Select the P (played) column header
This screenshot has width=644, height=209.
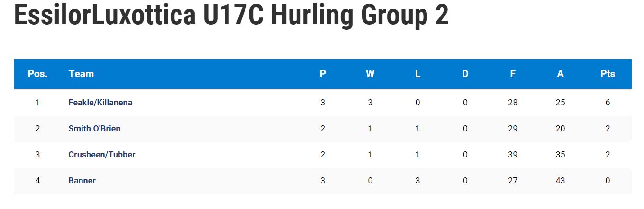pyautogui.click(x=323, y=74)
